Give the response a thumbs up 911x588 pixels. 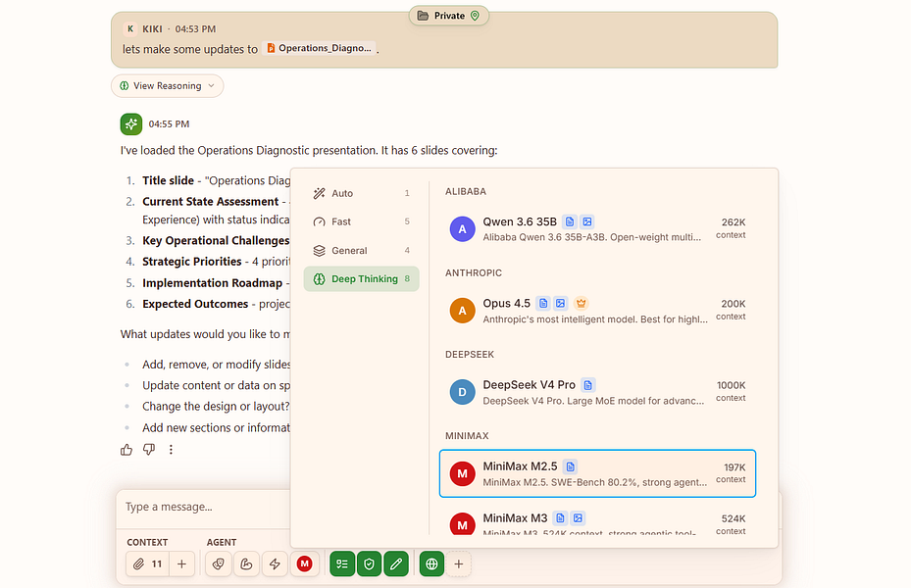pos(127,450)
